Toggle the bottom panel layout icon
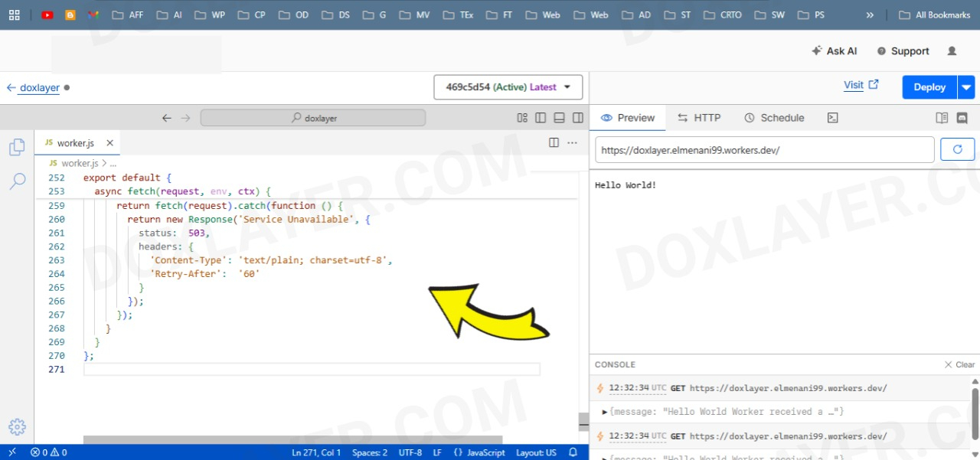 (559, 118)
